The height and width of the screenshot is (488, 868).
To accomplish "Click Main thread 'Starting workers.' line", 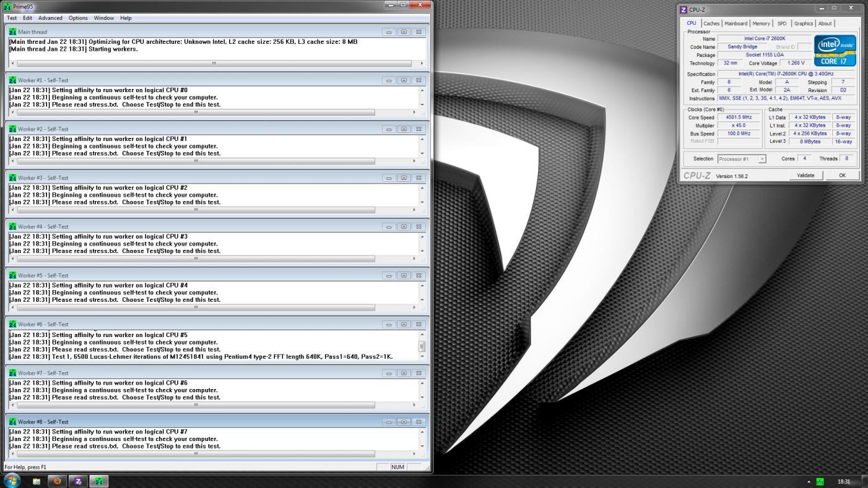I will (x=73, y=49).
